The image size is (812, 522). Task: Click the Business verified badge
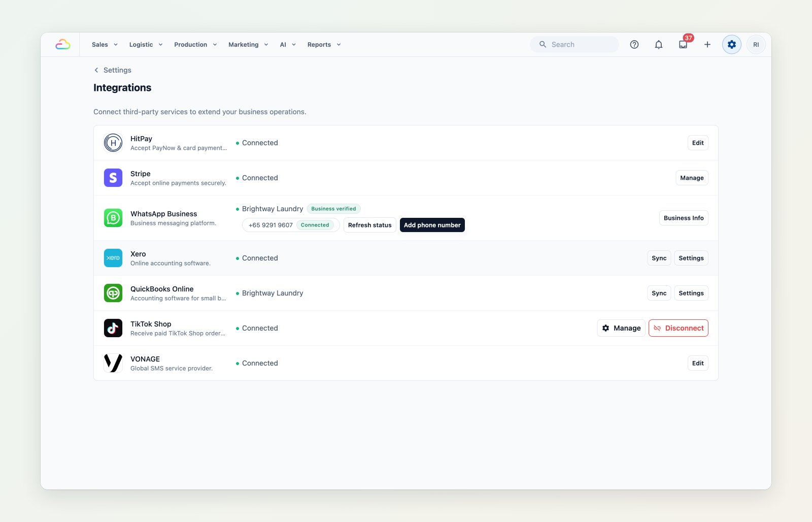point(333,209)
